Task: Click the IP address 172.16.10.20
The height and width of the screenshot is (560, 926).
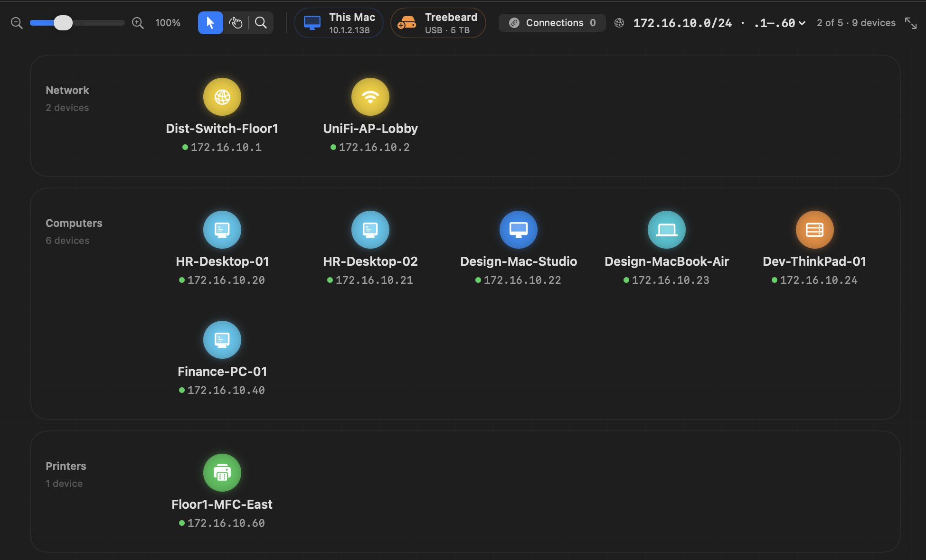Action: [226, 280]
